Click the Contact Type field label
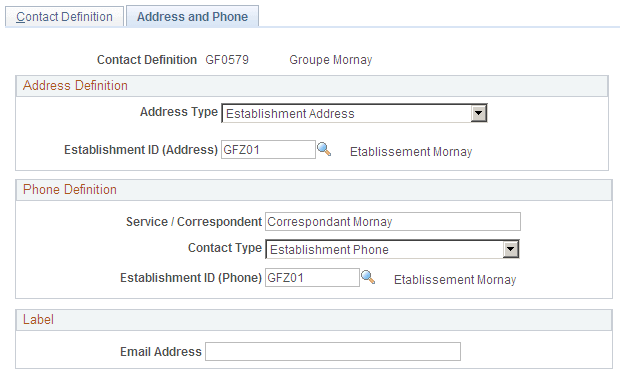620x375 pixels. [x=225, y=248]
